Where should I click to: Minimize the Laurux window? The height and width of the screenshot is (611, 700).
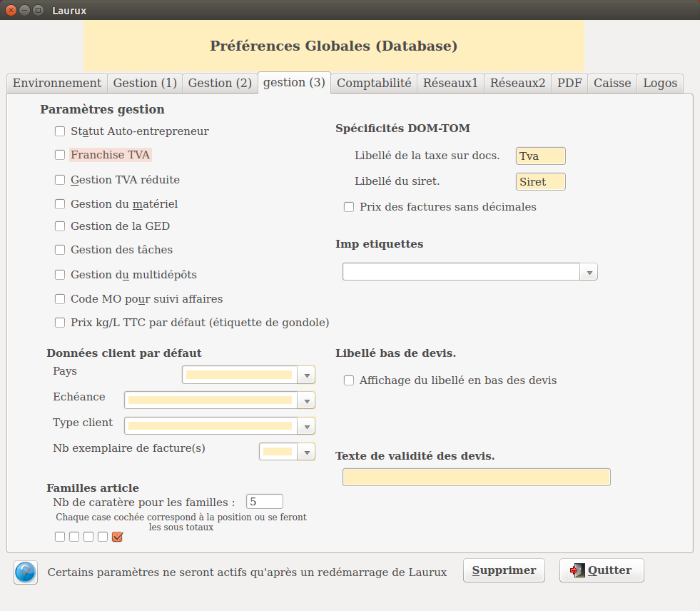tap(24, 10)
